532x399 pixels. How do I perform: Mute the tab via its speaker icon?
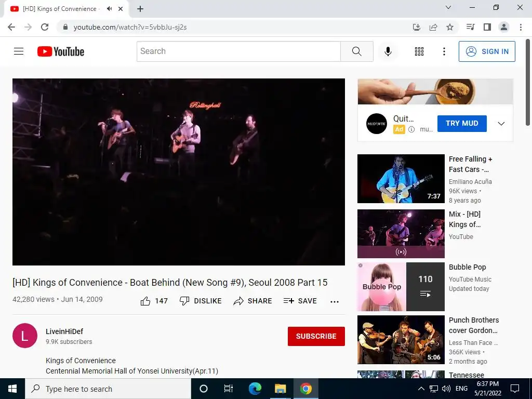coord(109,9)
